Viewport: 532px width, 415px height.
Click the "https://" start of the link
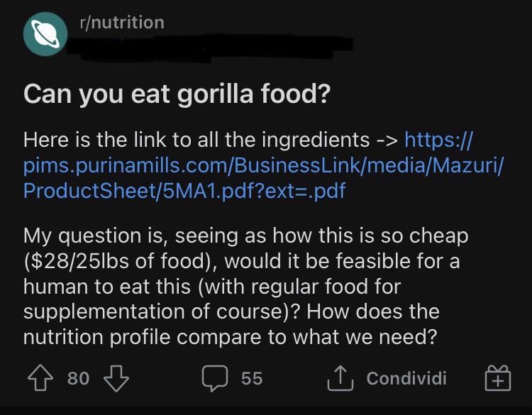click(x=438, y=139)
